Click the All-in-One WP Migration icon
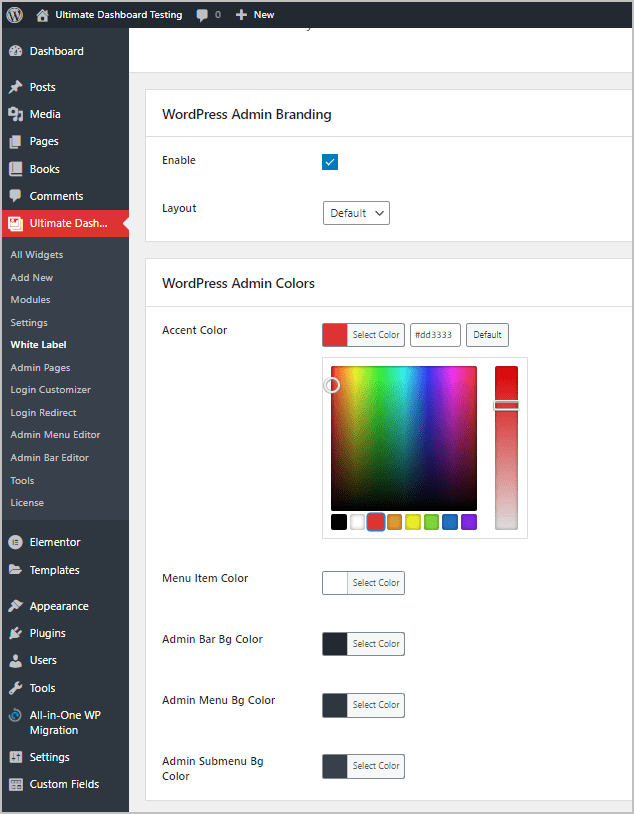This screenshot has height=814, width=634. pos(16,715)
